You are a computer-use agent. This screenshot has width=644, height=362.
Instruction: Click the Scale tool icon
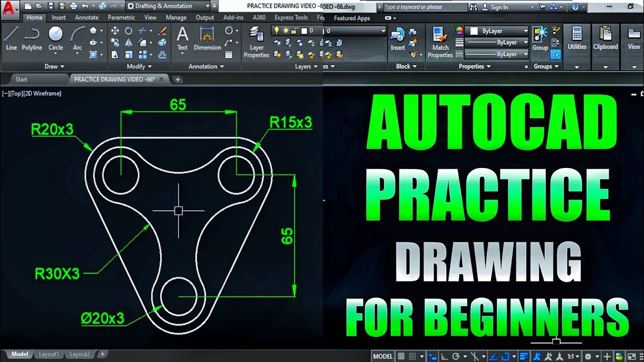tap(129, 54)
